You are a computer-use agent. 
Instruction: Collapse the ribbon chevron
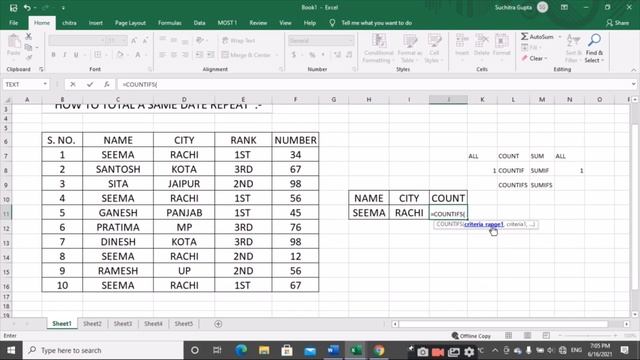point(633,70)
